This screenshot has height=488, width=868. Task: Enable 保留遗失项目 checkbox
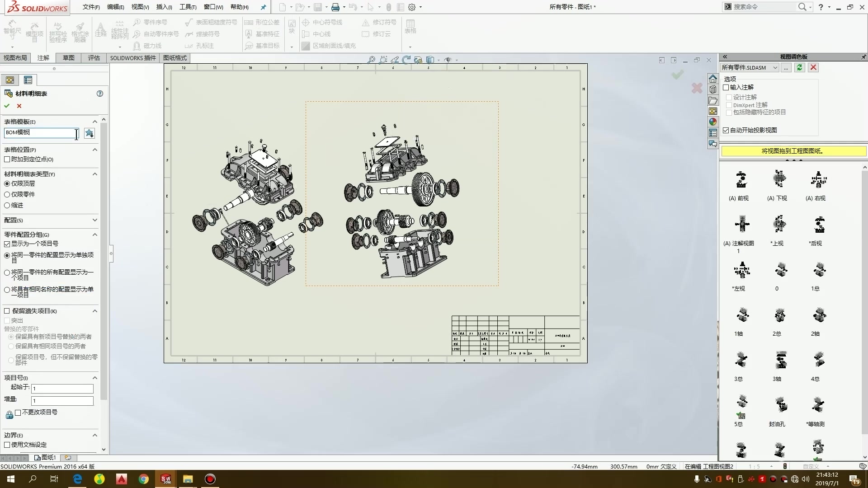7,311
